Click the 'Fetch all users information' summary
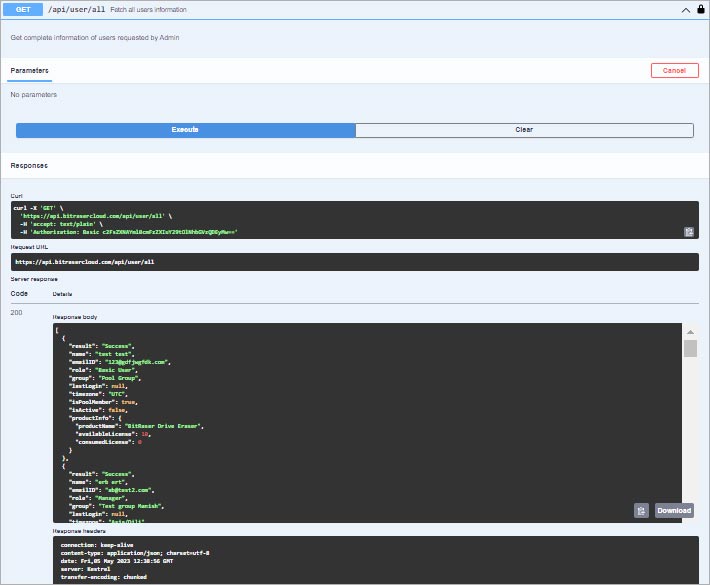 pyautogui.click(x=148, y=10)
